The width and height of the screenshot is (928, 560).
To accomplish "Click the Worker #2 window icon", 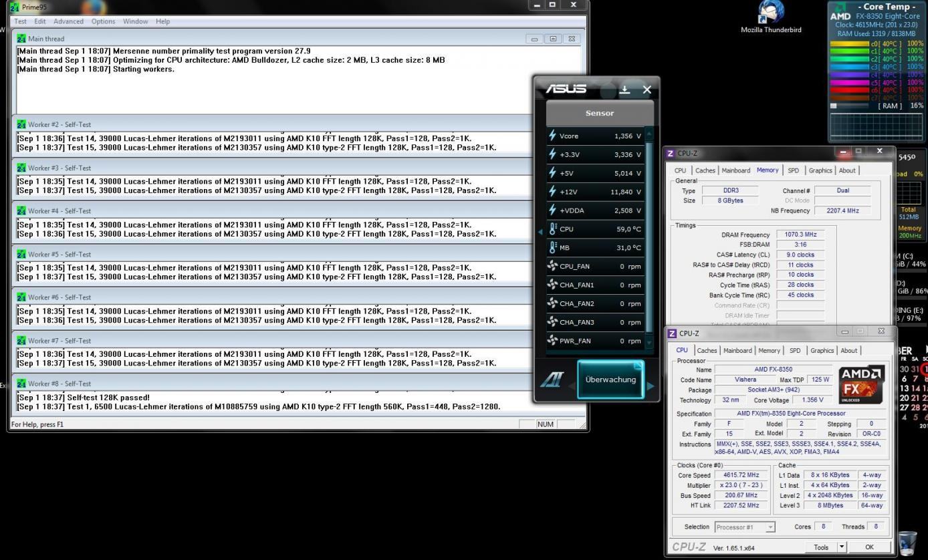I will click(x=21, y=124).
